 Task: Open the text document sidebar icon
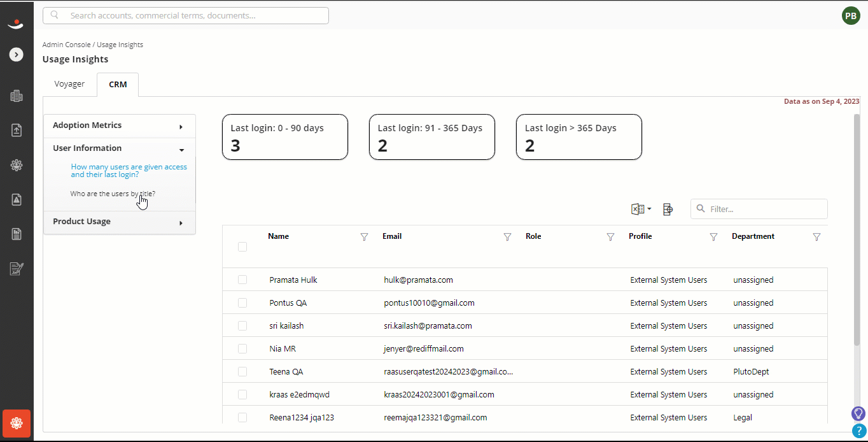[17, 234]
